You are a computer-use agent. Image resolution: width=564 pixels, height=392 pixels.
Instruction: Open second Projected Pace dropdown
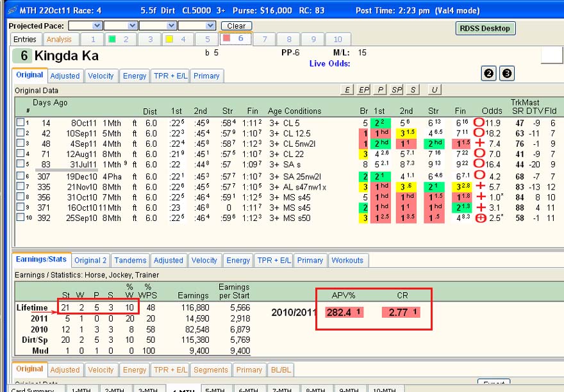(x=132, y=26)
